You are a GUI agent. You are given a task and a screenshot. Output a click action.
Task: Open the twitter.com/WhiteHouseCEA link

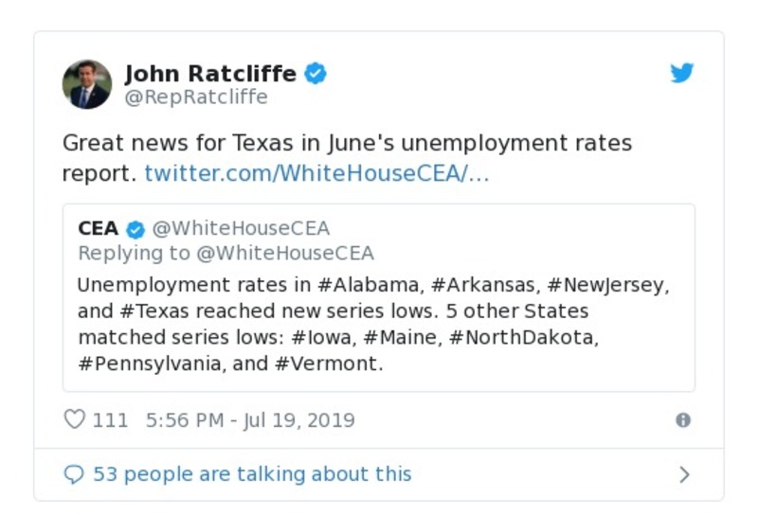tap(316, 174)
